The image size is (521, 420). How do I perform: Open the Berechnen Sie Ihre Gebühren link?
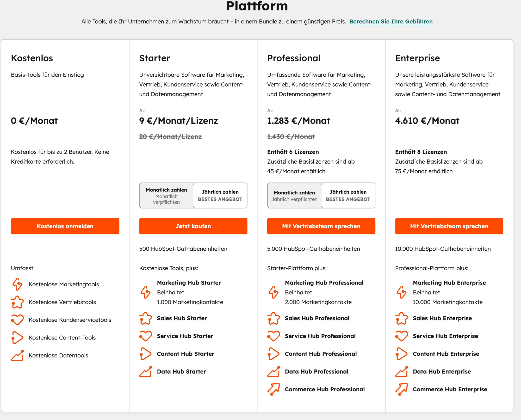[391, 22]
